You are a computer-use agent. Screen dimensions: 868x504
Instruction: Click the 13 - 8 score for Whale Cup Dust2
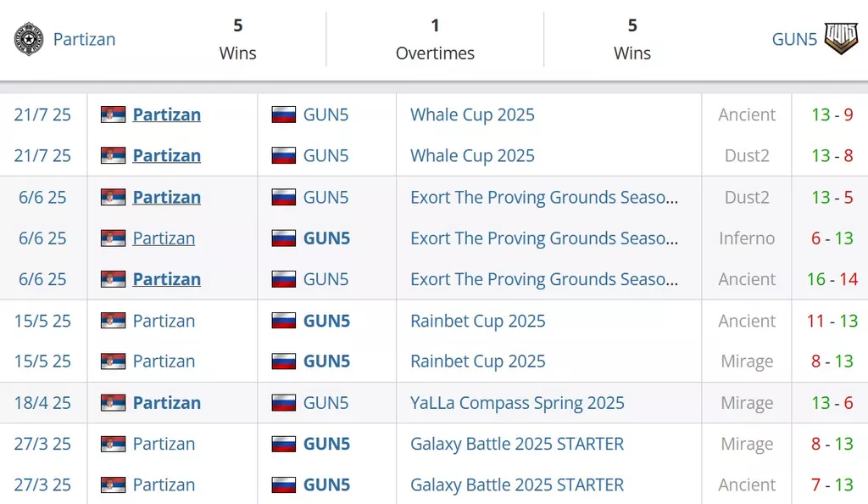(x=832, y=155)
